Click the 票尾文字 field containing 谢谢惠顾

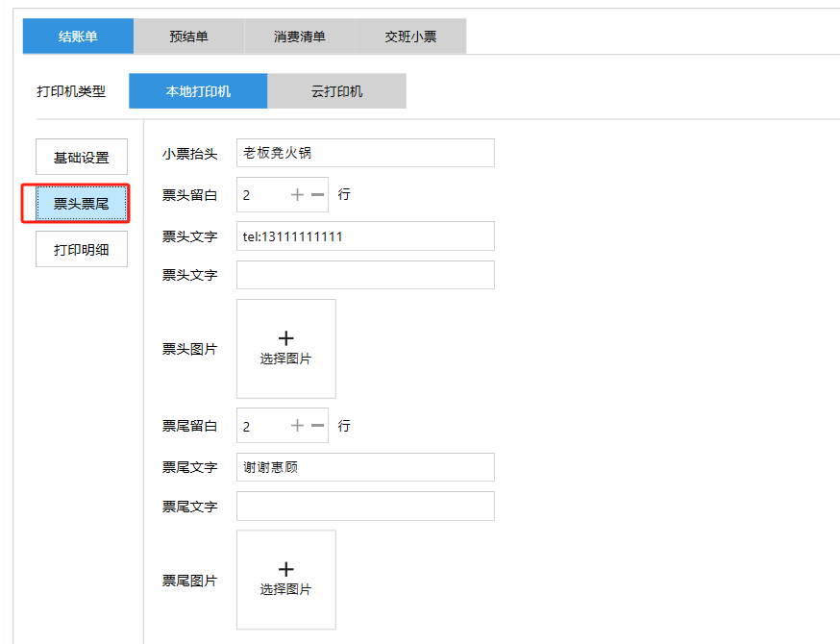click(365, 468)
